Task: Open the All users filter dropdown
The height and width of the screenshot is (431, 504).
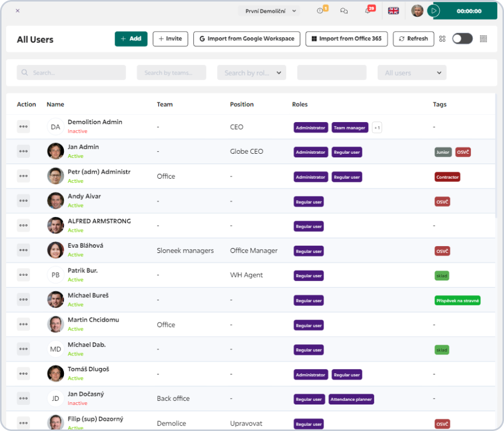Action: (x=411, y=73)
